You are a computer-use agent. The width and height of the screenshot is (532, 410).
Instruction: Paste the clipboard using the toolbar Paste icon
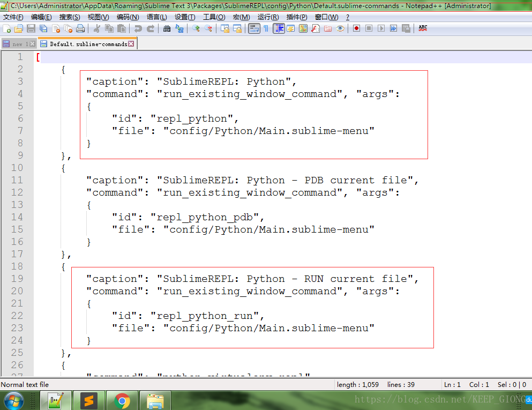[122, 28]
